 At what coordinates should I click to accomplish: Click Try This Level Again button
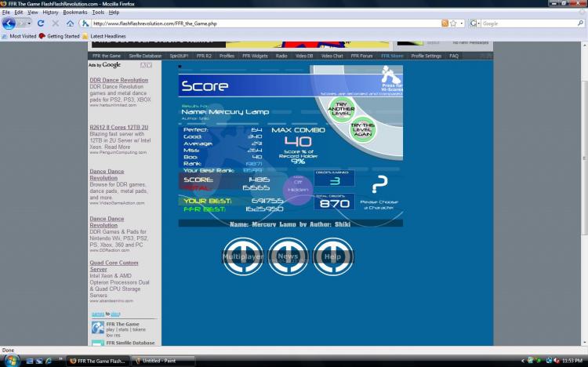(x=362, y=130)
